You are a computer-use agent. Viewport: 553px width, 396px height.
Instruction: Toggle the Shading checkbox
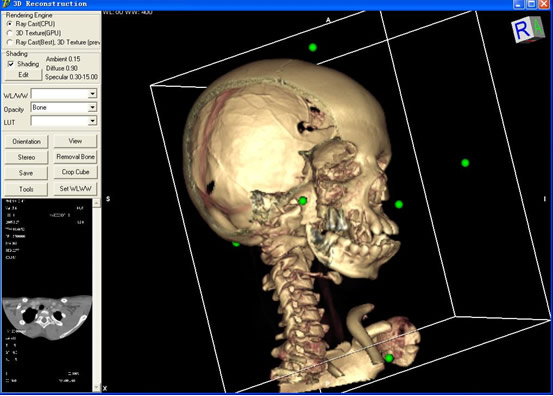click(11, 64)
